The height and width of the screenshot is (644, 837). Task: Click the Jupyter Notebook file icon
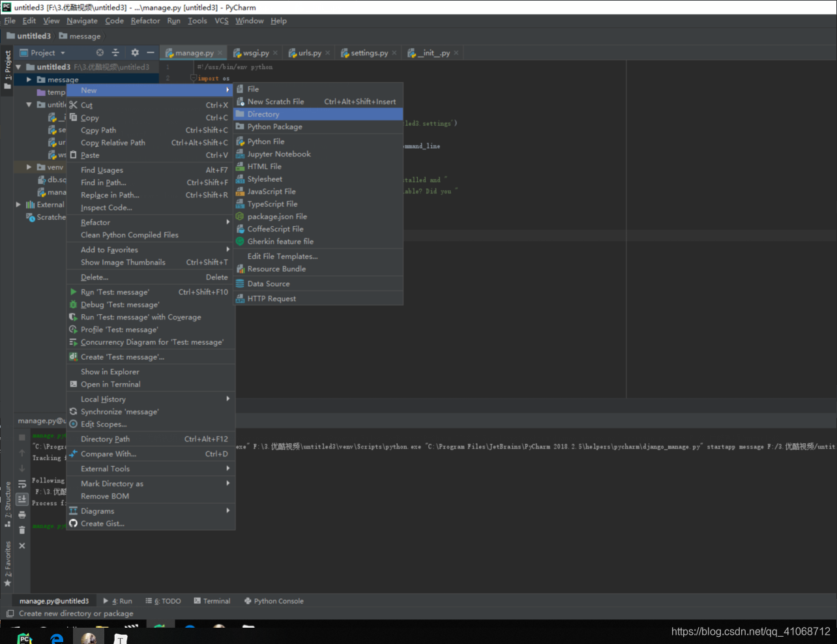point(240,154)
